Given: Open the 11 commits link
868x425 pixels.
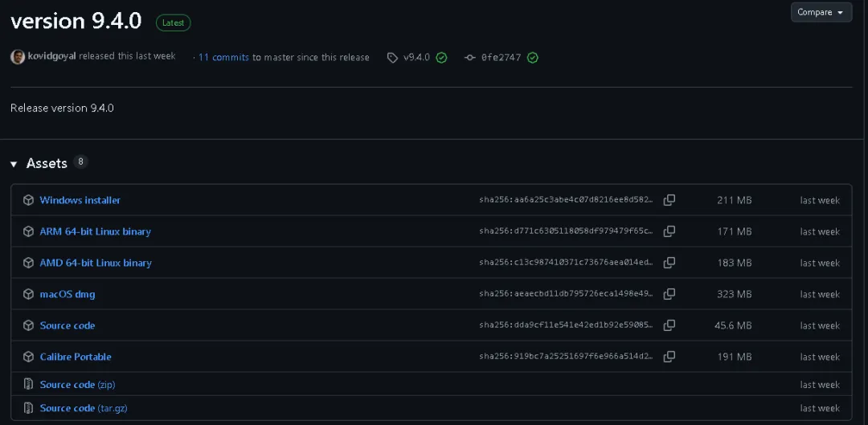Looking at the screenshot, I should coord(223,57).
